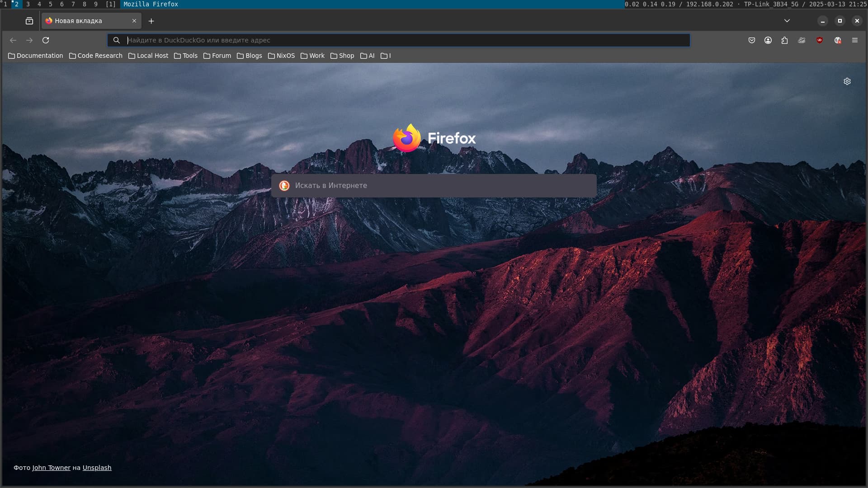Click the Firefox account icon

(768, 40)
